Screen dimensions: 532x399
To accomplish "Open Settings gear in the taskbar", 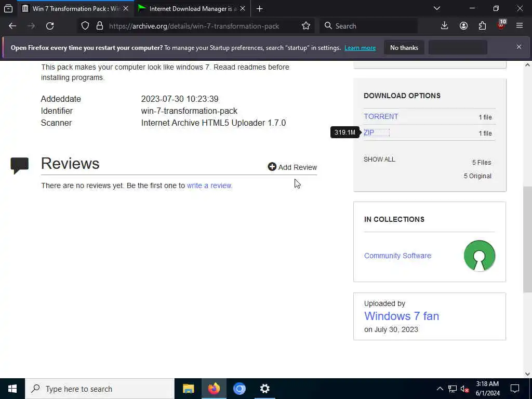I will point(264,389).
